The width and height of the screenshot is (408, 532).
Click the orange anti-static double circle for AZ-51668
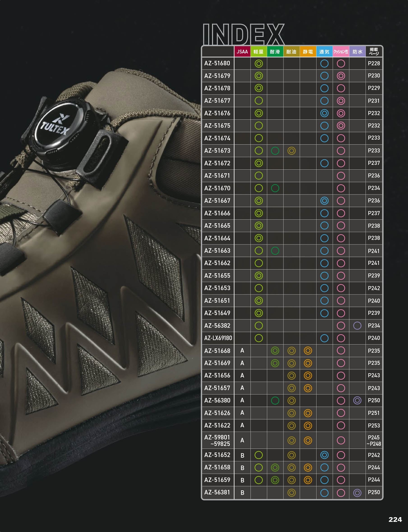[308, 351]
